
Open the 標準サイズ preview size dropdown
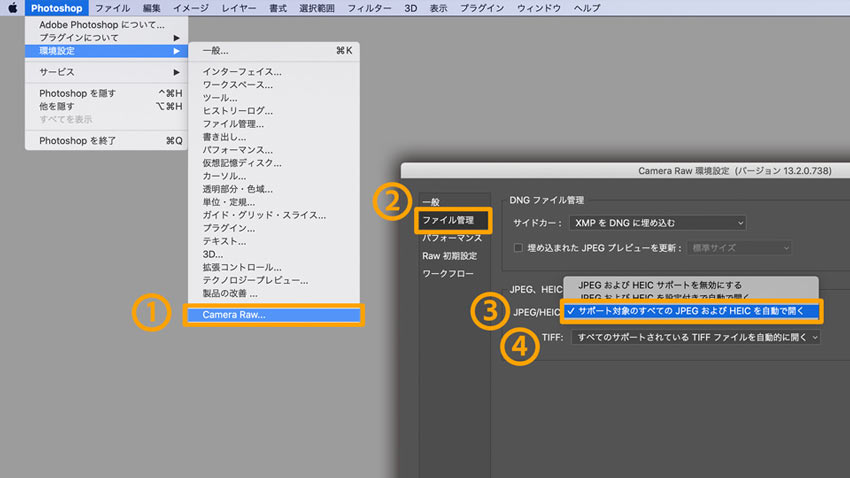pyautogui.click(x=739, y=248)
